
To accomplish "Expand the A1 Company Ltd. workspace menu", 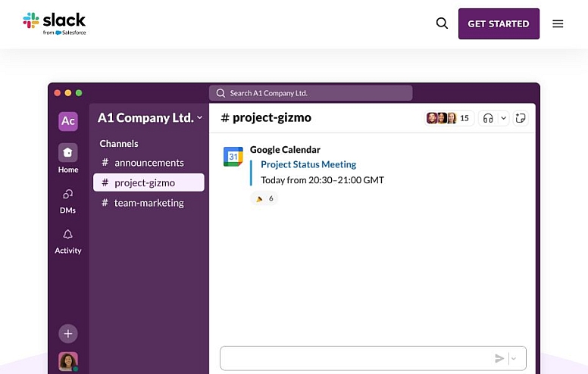I will (x=149, y=117).
